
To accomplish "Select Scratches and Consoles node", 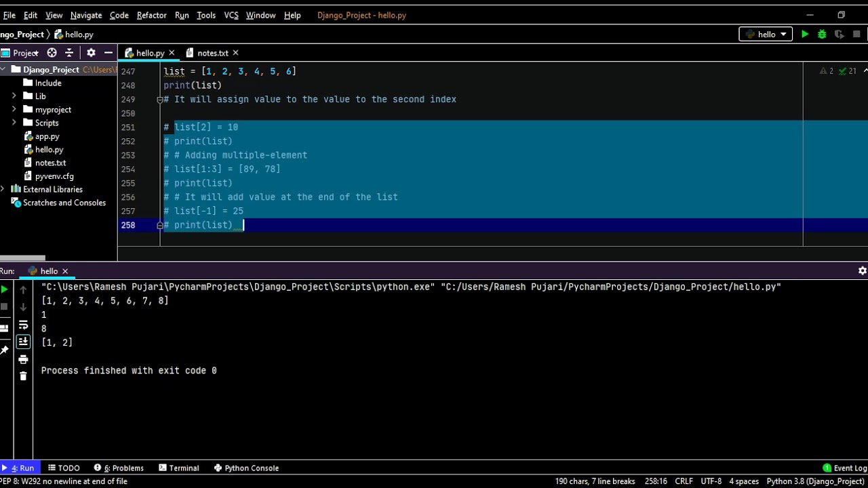I will [x=64, y=203].
